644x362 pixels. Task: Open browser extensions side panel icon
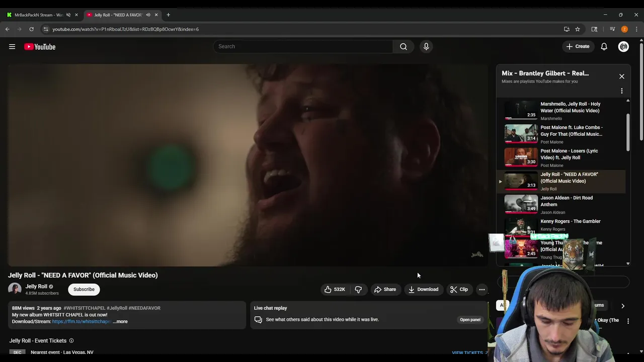pyautogui.click(x=594, y=29)
